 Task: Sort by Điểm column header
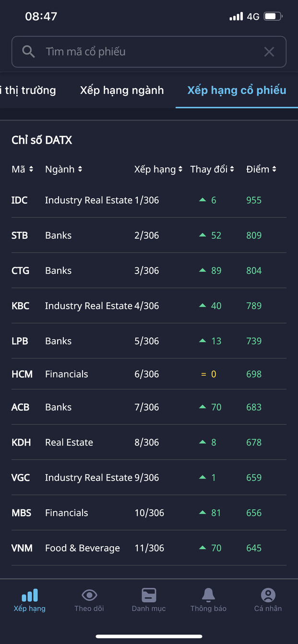pos(261,169)
